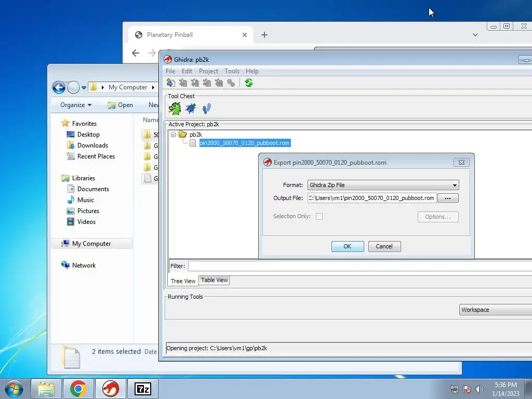Click the second grayed version control toolbar icon
This screenshot has height=399, width=532.
[x=195, y=83]
